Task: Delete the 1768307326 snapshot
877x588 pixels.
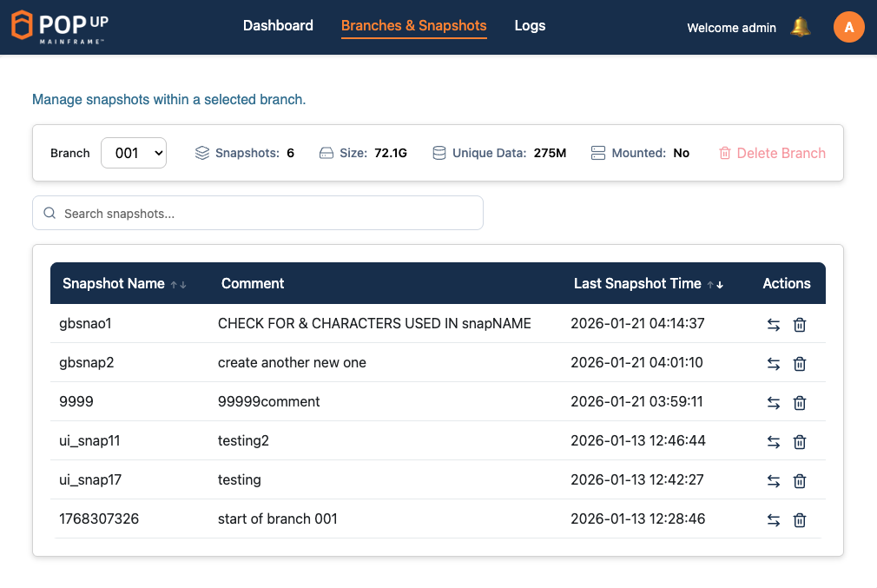Action: [x=800, y=520]
